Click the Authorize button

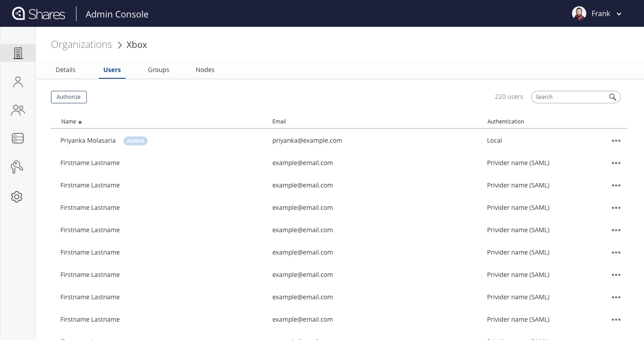68,97
